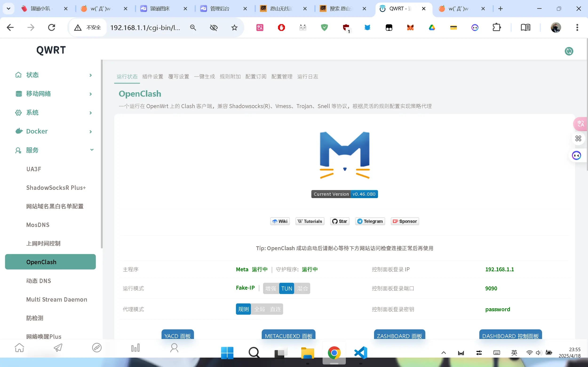Open Visual Studio Code from the taskbar
The width and height of the screenshot is (588, 367).
[x=361, y=352]
